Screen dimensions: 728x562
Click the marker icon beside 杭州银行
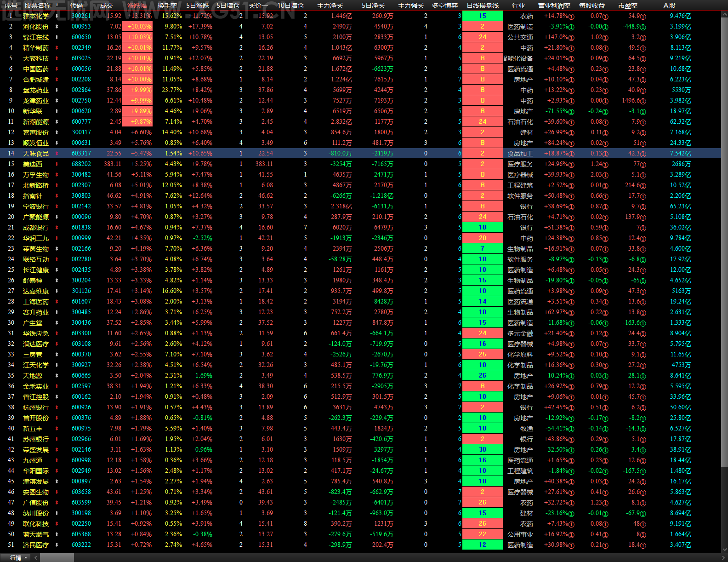57,407
